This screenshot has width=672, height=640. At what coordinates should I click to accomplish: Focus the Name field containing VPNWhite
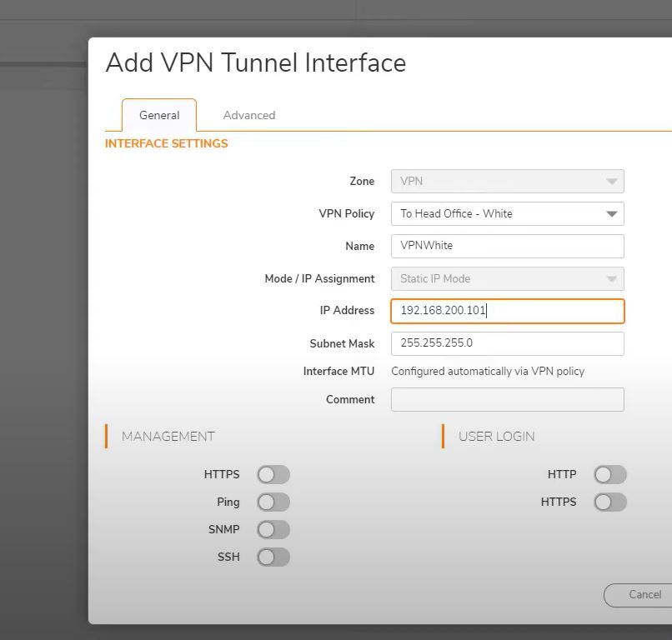507,246
